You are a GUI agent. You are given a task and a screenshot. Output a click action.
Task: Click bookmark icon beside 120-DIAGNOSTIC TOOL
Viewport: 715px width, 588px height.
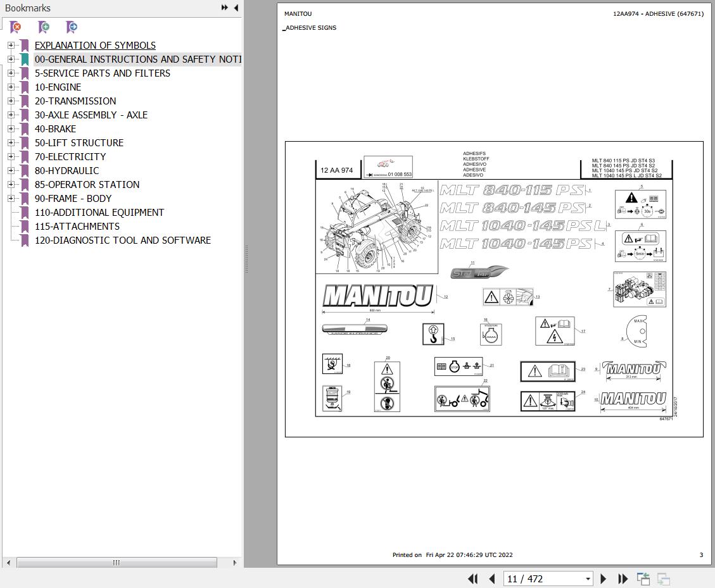click(x=25, y=241)
